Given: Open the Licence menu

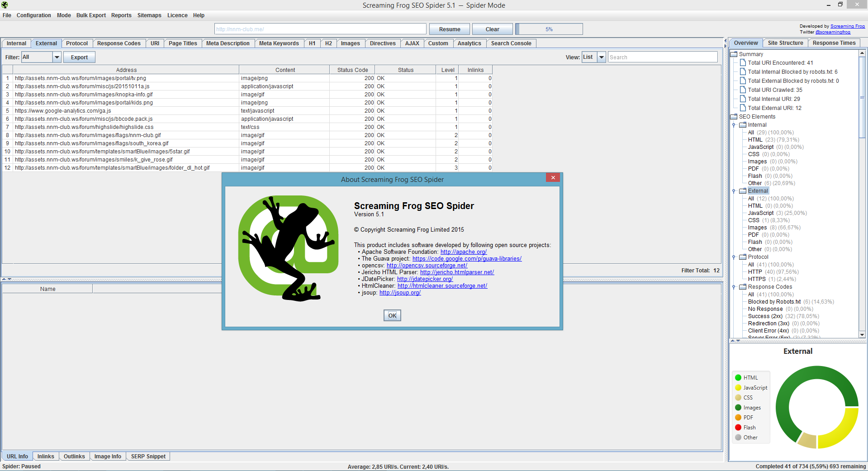Looking at the screenshot, I should coord(177,15).
